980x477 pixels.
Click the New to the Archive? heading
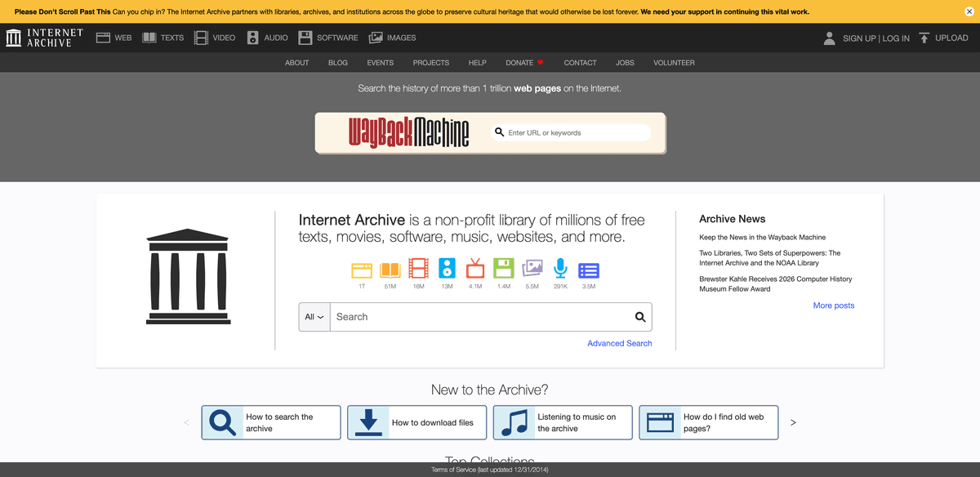[490, 390]
